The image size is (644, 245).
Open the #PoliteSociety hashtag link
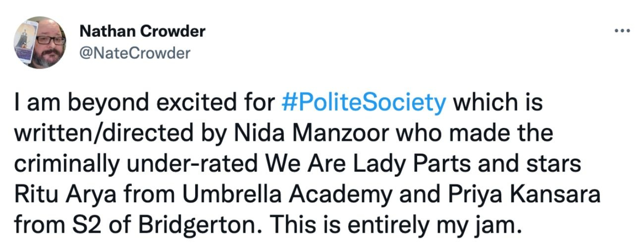[364, 102]
